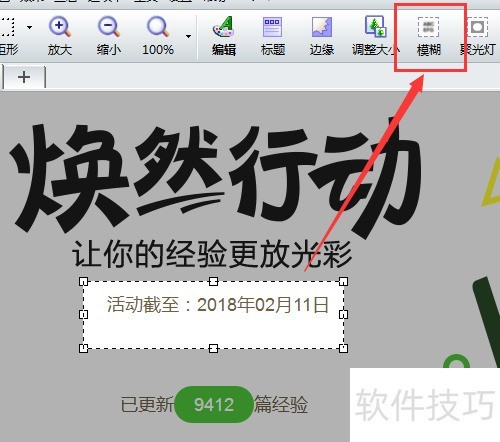Viewport: 500px width, 442px height.
Task: Click the left-middle selection handle
Action: point(83,314)
